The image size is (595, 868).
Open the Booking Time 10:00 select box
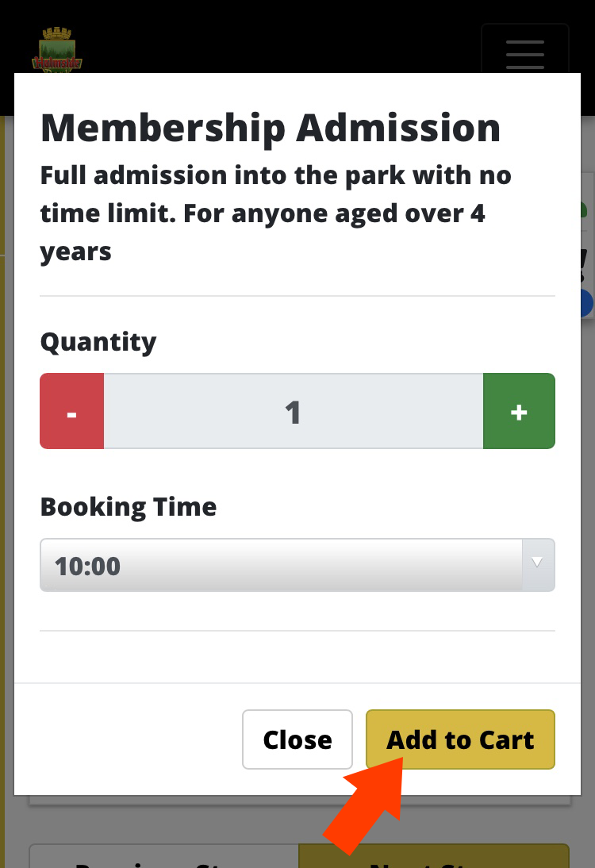[297, 565]
